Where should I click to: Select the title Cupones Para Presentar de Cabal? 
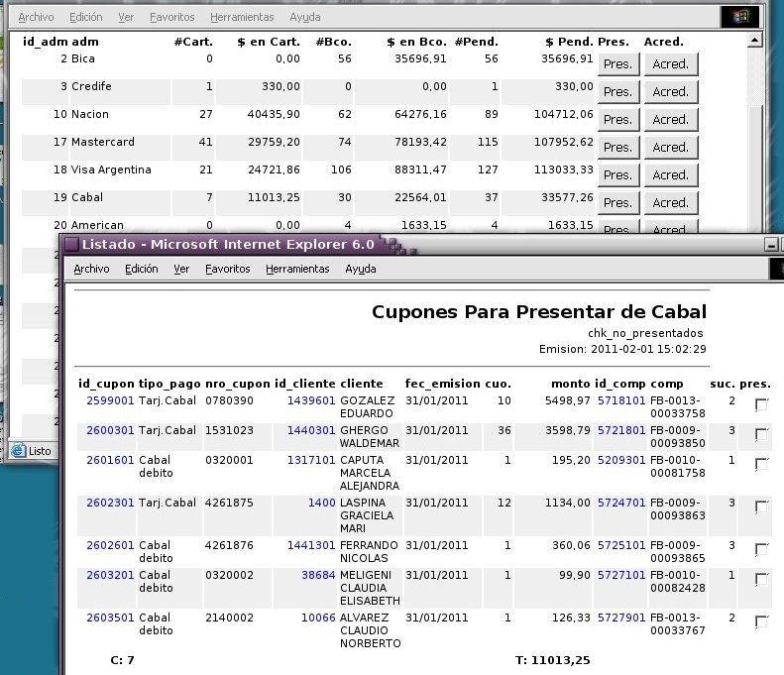click(539, 312)
